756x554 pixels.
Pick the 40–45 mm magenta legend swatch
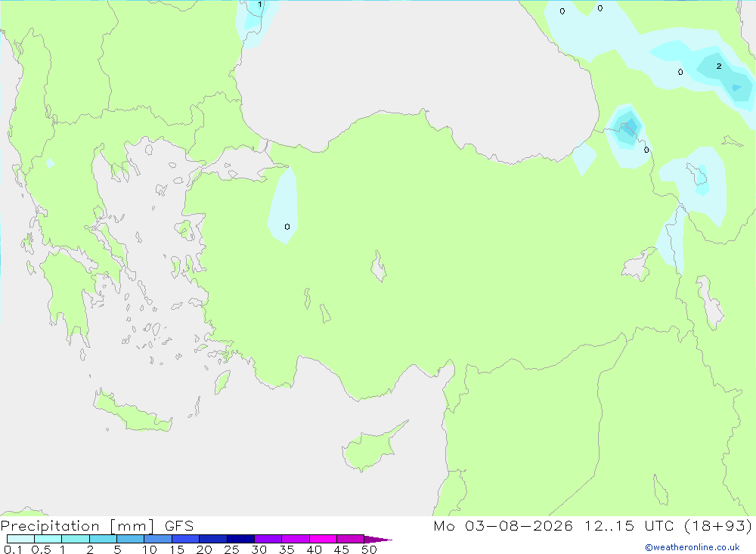[x=323, y=539]
